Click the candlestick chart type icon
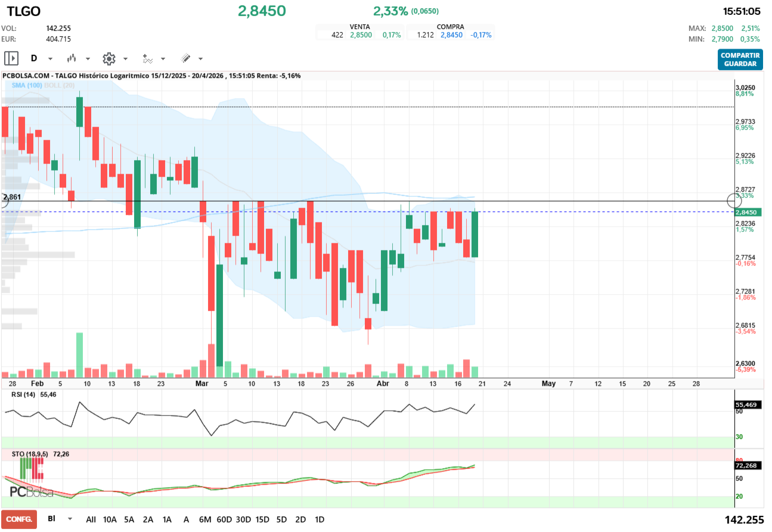This screenshot has height=532, width=772. [72, 58]
